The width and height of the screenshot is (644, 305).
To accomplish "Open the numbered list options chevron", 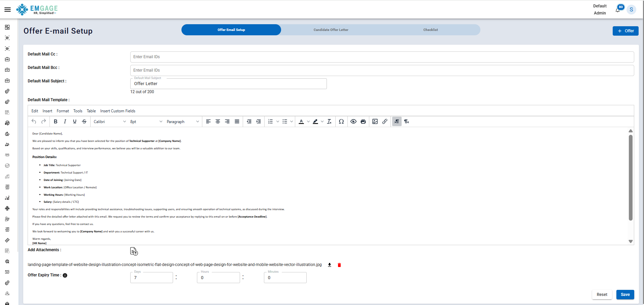I will [277, 121].
